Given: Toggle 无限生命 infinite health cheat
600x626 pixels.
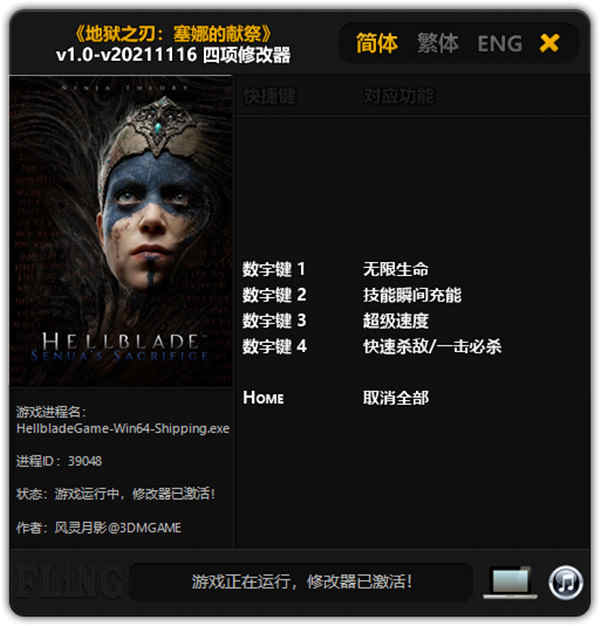Looking at the screenshot, I should tap(396, 269).
